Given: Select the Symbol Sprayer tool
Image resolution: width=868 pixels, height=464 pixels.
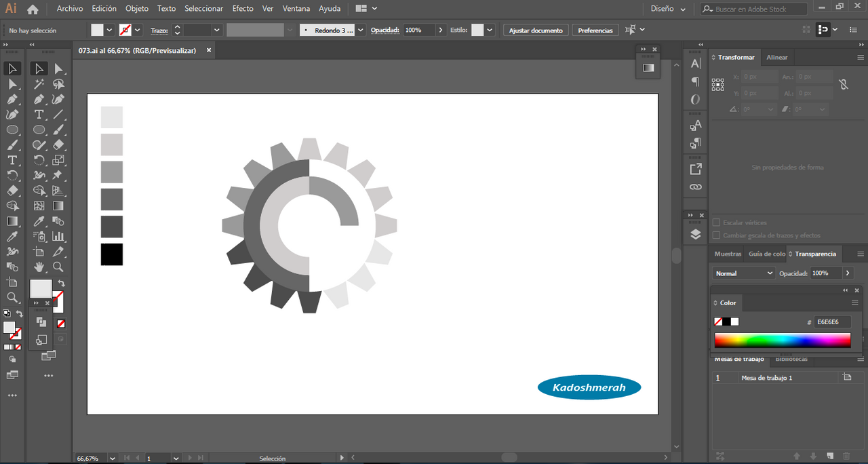Looking at the screenshot, I should 39,236.
